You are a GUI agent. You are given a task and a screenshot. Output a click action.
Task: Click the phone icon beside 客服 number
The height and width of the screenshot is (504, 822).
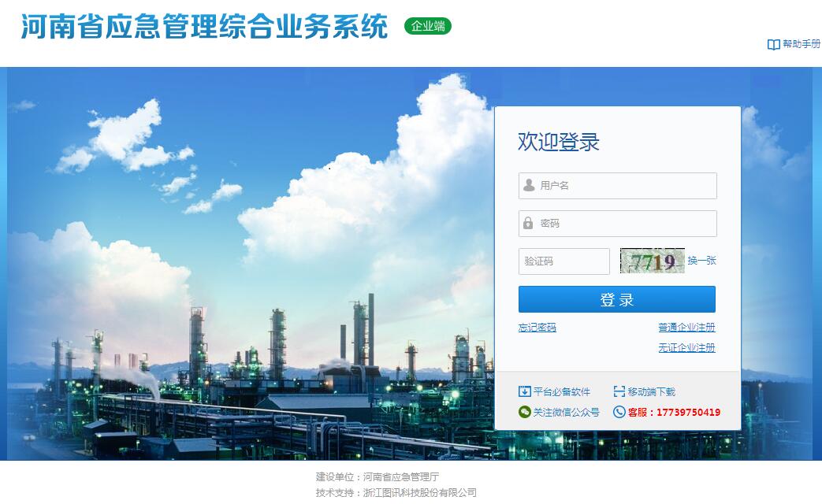tap(619, 412)
